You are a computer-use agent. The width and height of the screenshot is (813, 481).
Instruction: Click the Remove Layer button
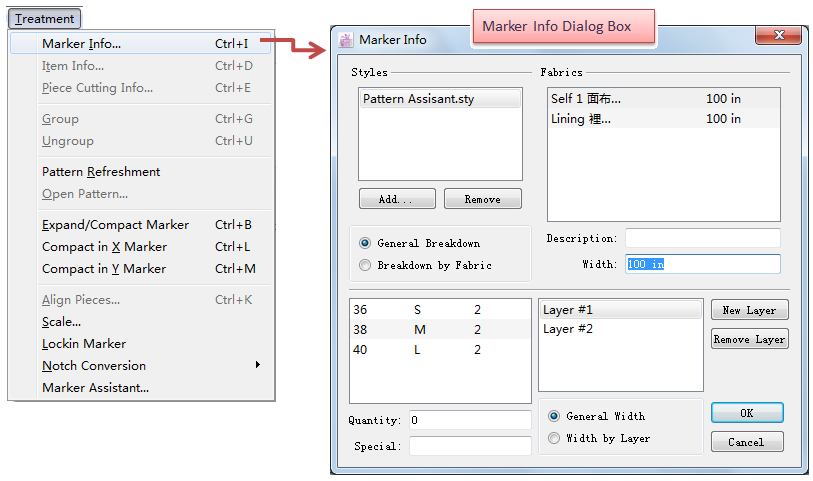[749, 339]
